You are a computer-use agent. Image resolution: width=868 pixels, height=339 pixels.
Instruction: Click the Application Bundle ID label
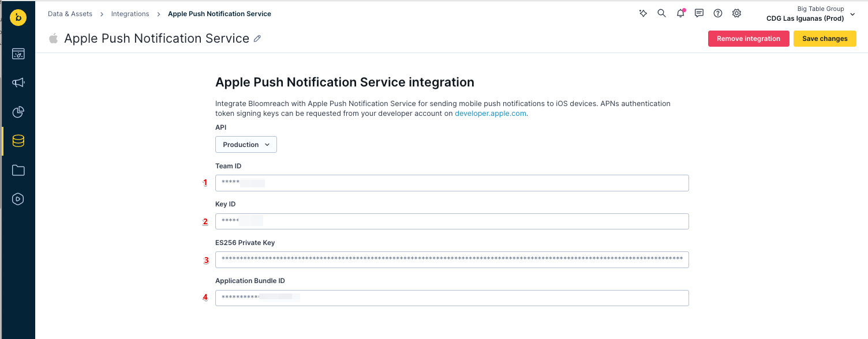(250, 281)
